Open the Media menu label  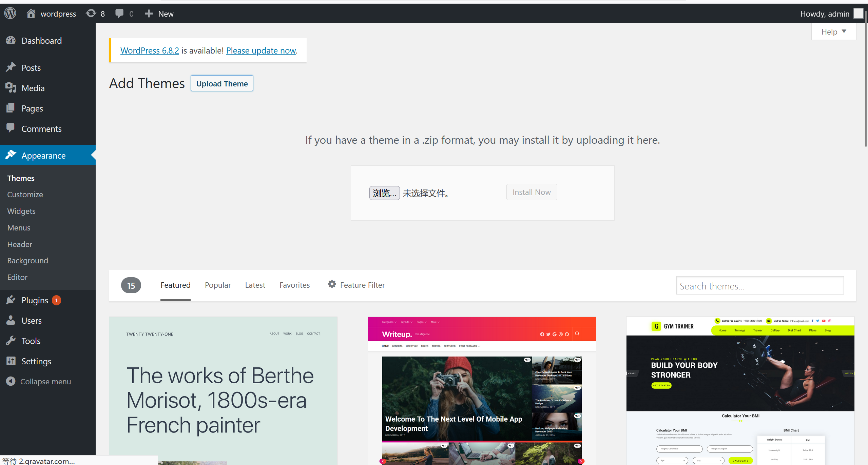(33, 88)
